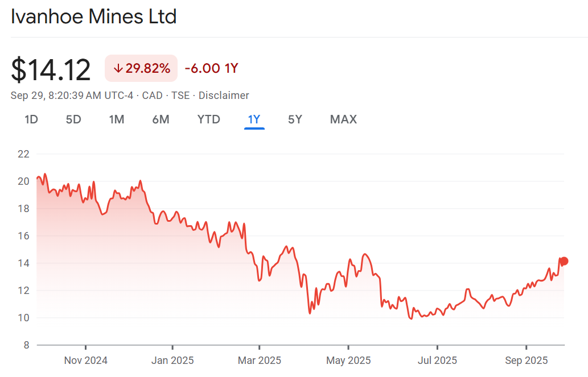The image size is (588, 377).
Task: Click the Sep 2025 axis label
Action: point(526,361)
